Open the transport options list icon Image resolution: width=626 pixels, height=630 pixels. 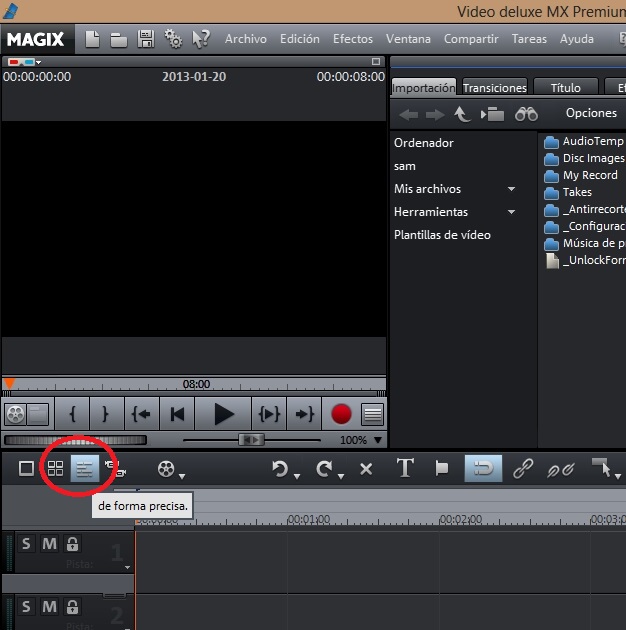372,414
